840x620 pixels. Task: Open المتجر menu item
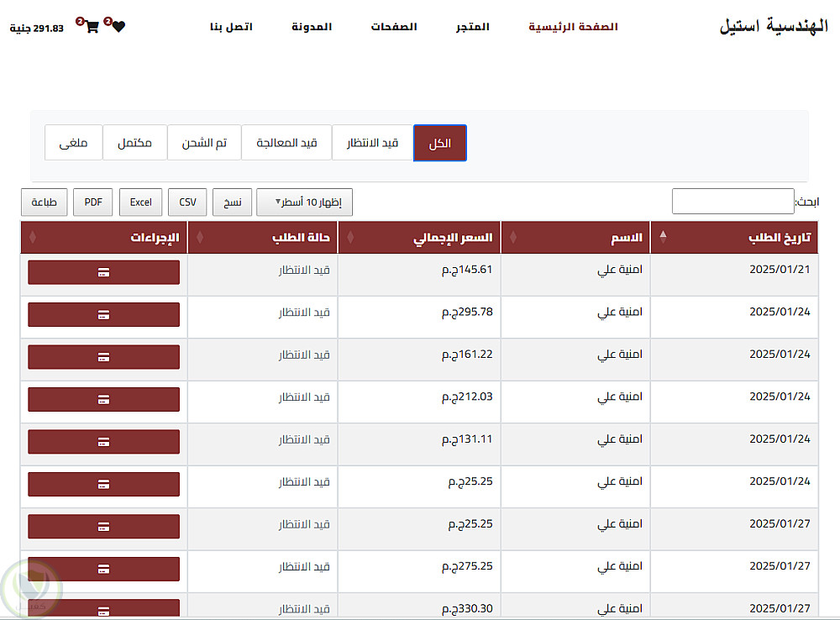[x=472, y=27]
